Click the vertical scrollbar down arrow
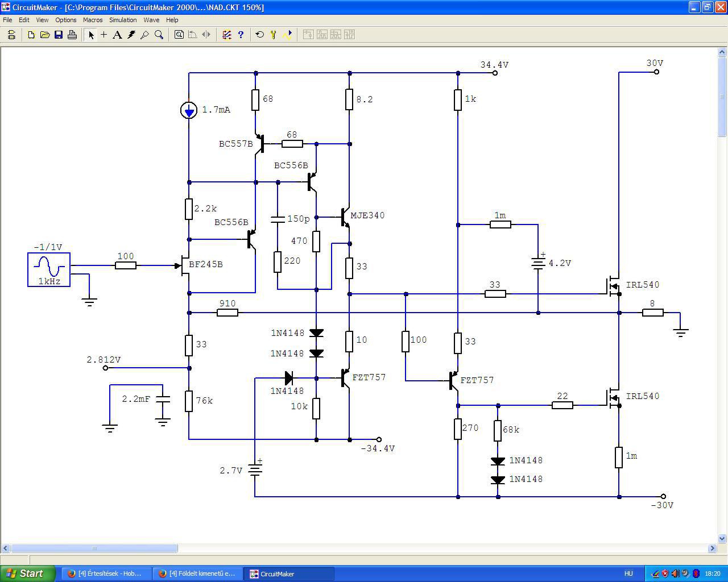This screenshot has width=728, height=582. coord(722,538)
